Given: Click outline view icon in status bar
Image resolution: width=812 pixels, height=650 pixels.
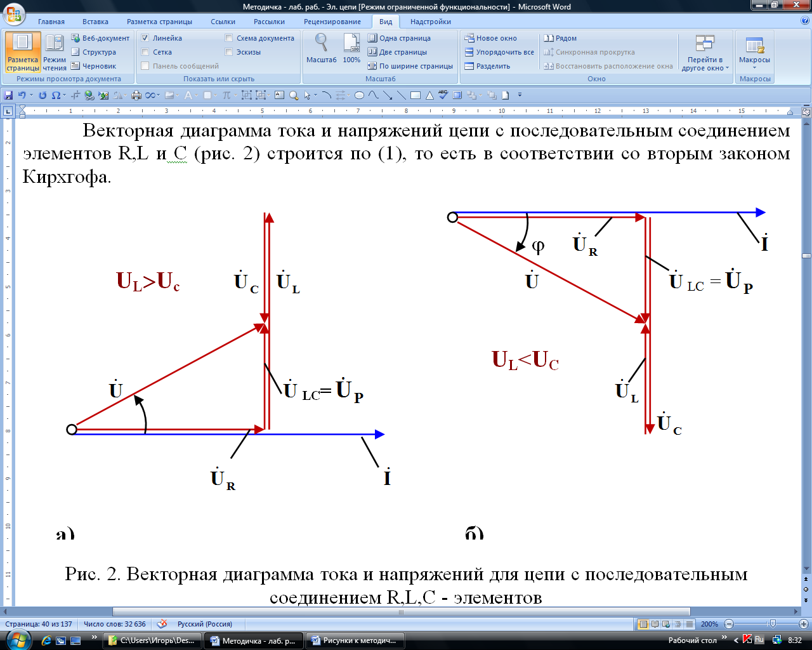Looking at the screenshot, I should pos(678,624).
